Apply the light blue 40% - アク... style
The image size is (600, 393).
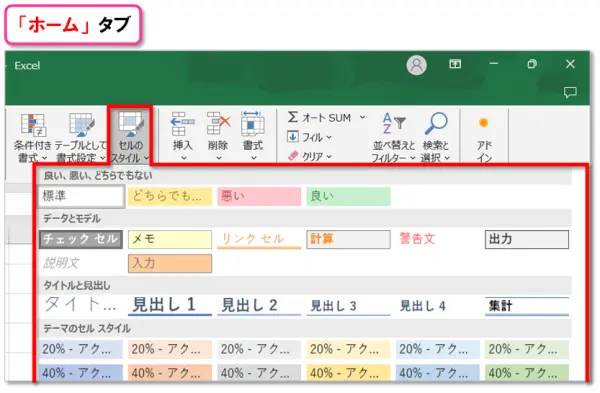pos(437,372)
